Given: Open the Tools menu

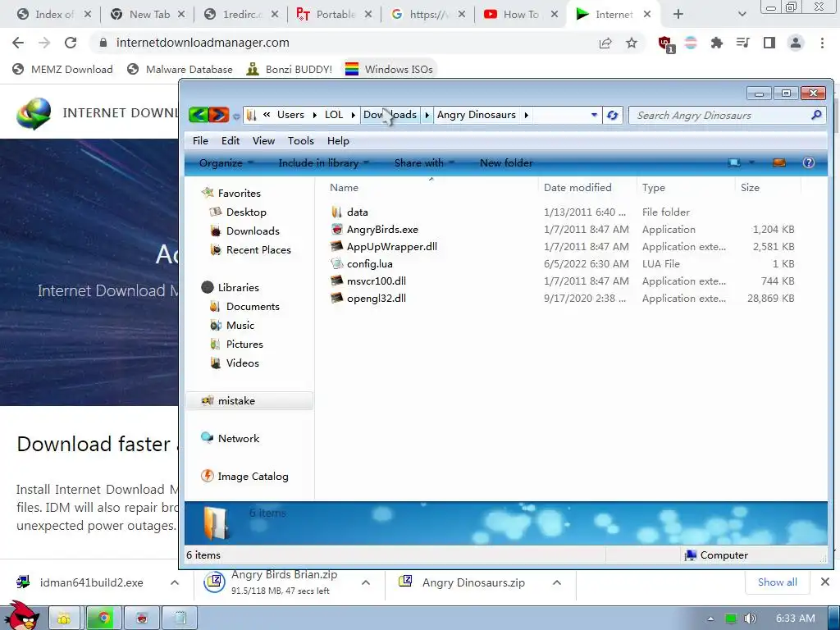Looking at the screenshot, I should pos(300,140).
